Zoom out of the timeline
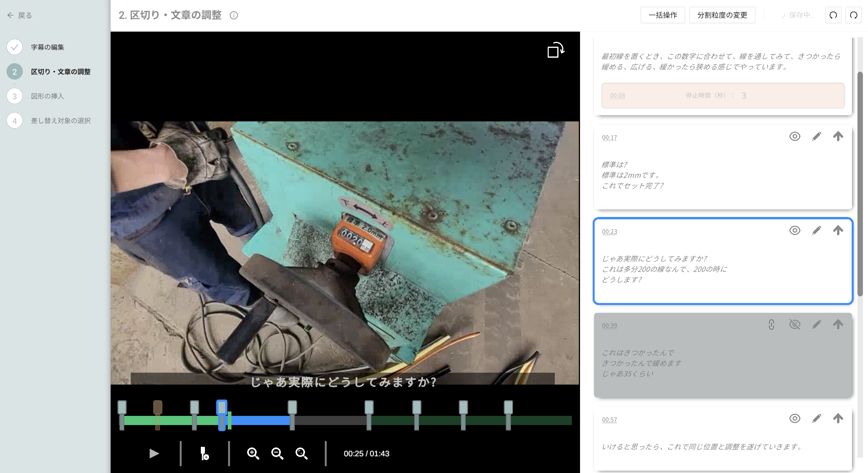Screen dimensions: 868x473 tap(277, 453)
